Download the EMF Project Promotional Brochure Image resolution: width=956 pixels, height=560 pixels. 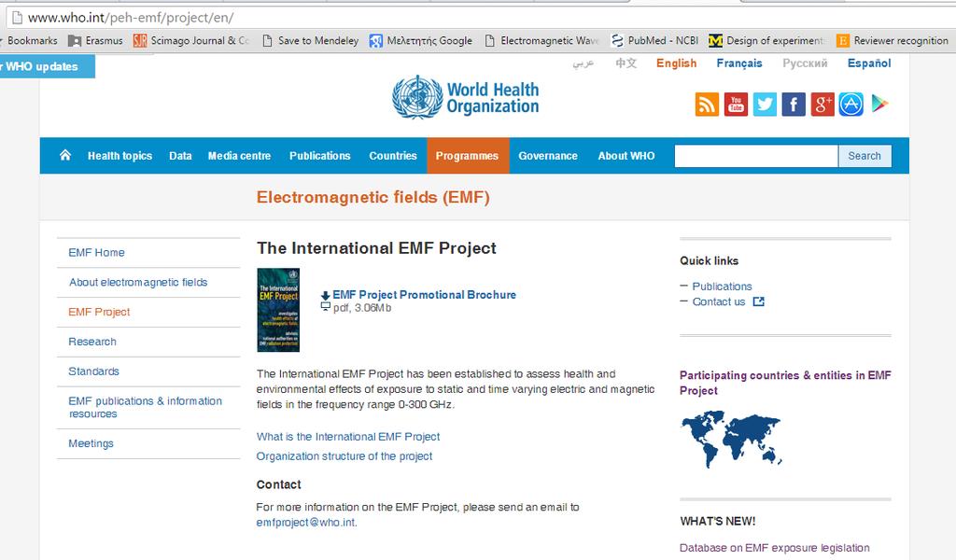[x=425, y=295]
